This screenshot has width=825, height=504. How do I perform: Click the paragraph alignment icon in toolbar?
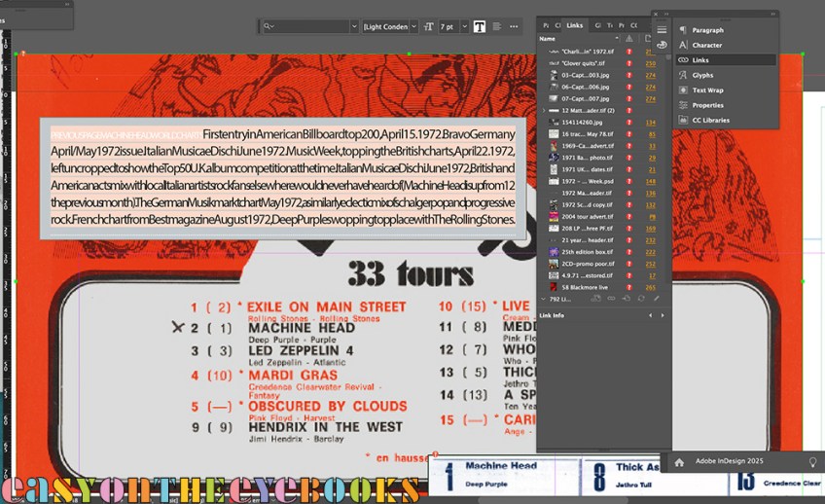click(x=497, y=26)
